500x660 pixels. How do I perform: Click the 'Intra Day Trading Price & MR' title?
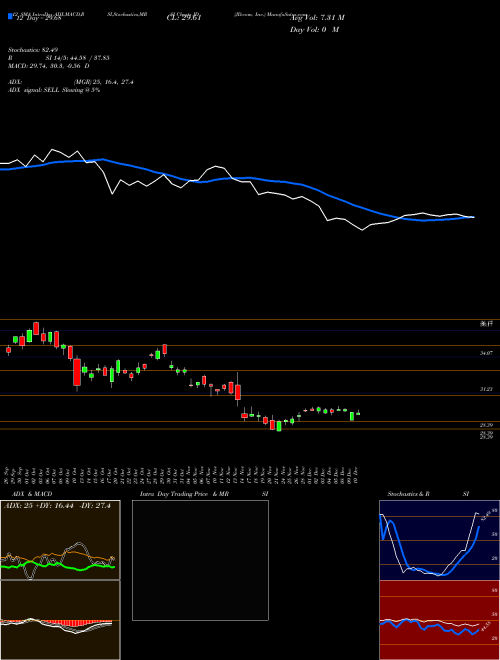coord(184,494)
